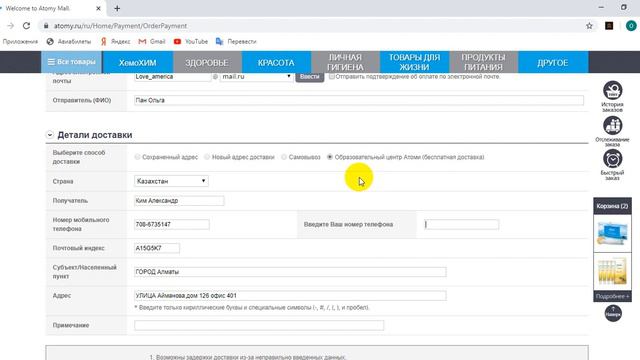Click the first basket product thumbnail
Image resolution: width=640 pixels, height=360 pixels.
tap(612, 233)
